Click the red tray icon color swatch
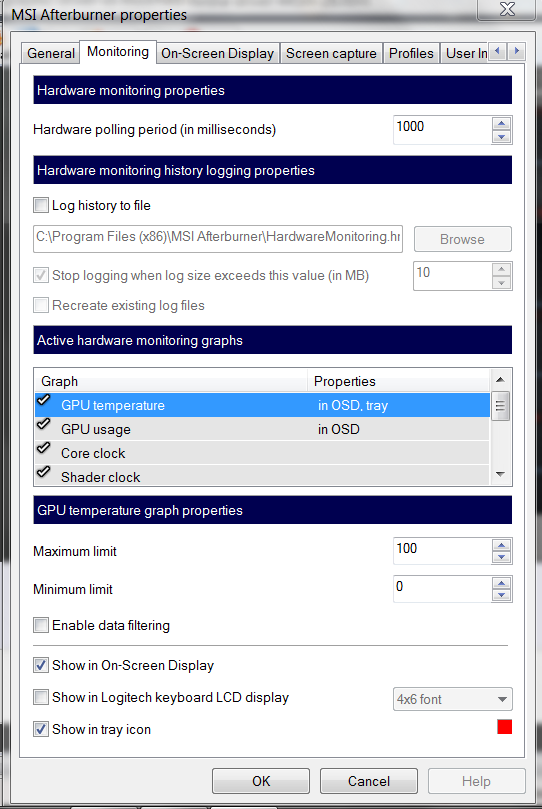This screenshot has height=809, width=542. click(x=504, y=726)
